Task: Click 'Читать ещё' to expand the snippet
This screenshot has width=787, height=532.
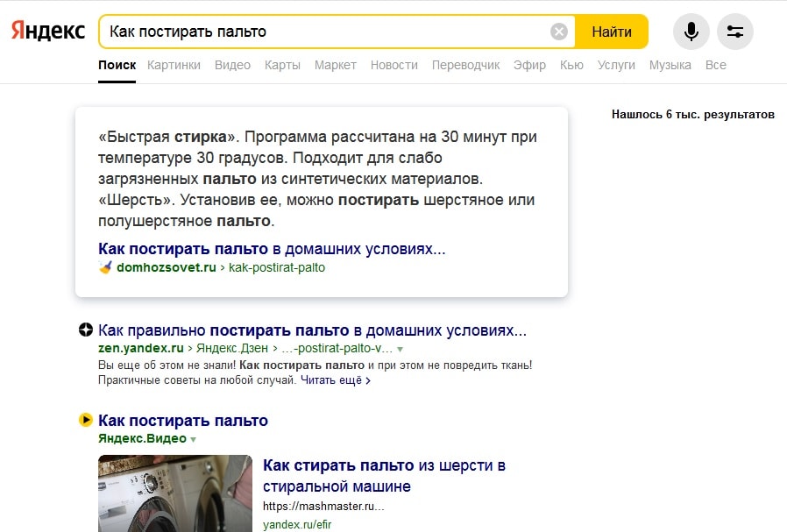Action: [336, 380]
